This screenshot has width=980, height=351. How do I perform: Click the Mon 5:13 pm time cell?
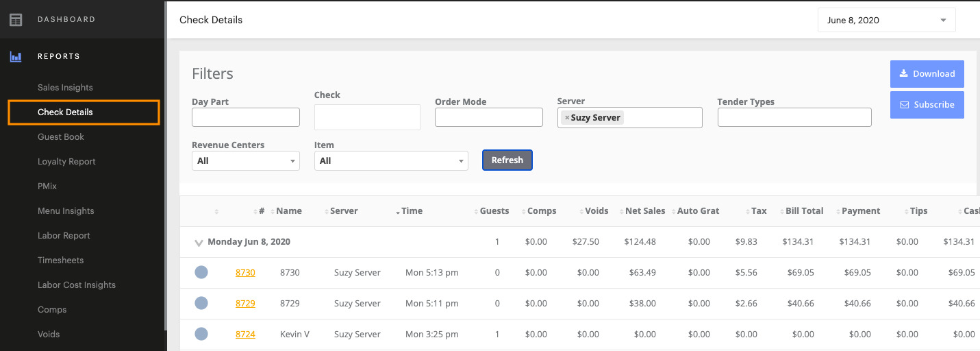431,273
